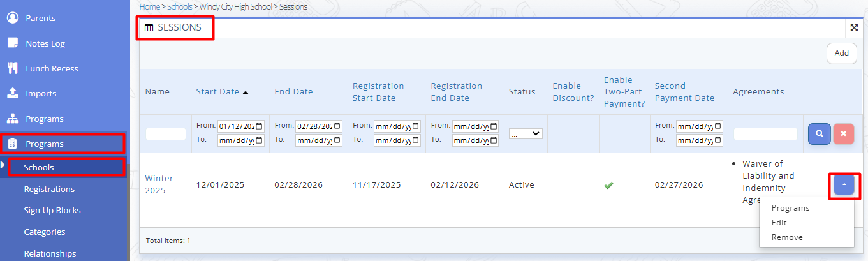Choose Edit from the row actions menu
The width and height of the screenshot is (868, 261).
coord(779,223)
